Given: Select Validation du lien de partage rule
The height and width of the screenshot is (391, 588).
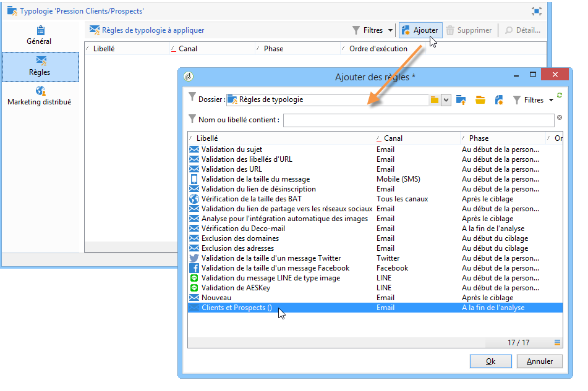Looking at the screenshot, I should click(375, 209).
